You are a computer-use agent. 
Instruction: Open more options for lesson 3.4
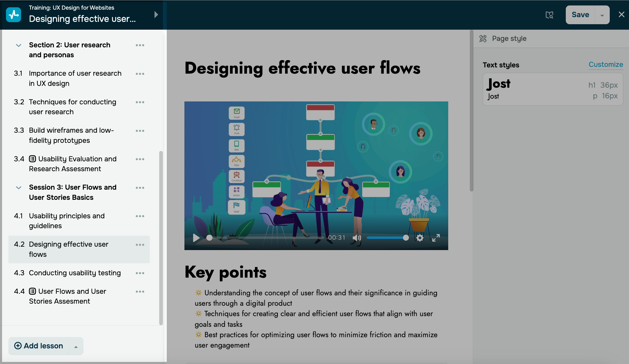tap(140, 159)
